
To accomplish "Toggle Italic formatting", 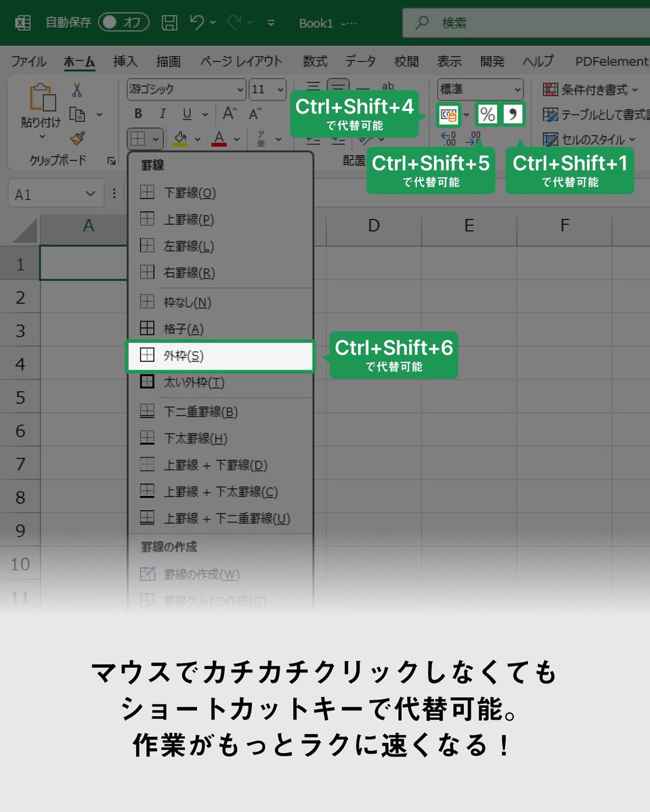I will click(162, 114).
